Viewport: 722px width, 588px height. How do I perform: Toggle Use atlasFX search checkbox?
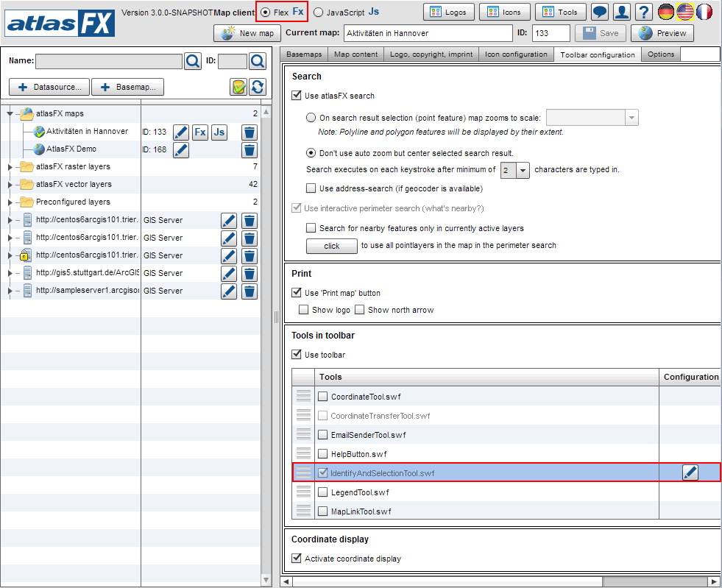297,96
